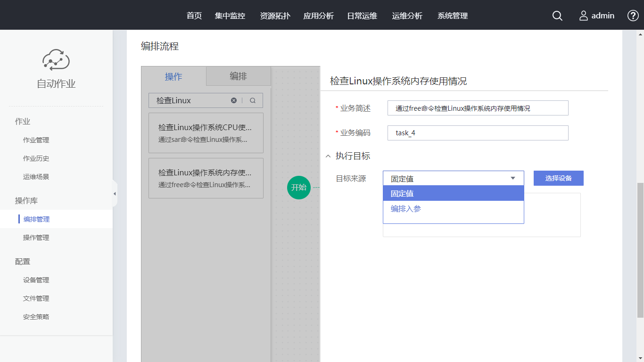Open the admin user account icon
Viewport: 644px width, 362px height.
(x=584, y=16)
